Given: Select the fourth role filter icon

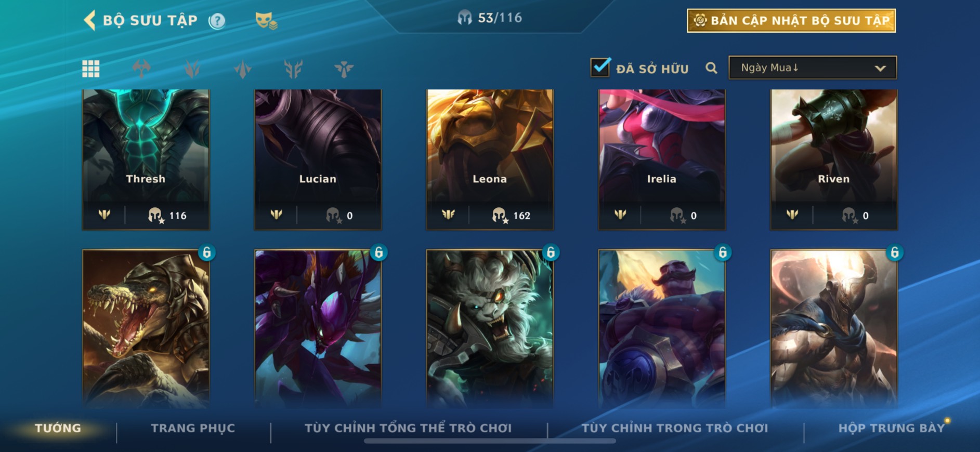Looking at the screenshot, I should (293, 69).
